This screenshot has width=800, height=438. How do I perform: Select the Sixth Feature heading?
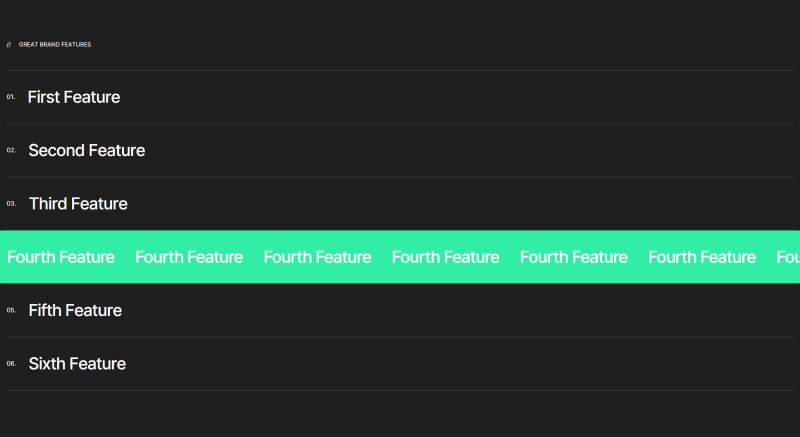point(77,363)
